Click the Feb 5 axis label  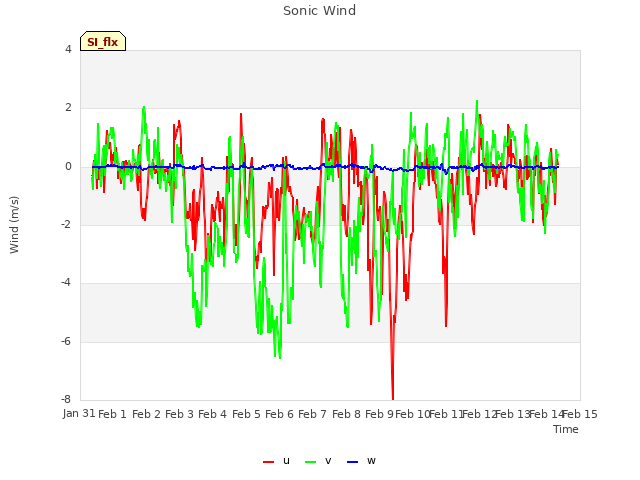(x=246, y=414)
